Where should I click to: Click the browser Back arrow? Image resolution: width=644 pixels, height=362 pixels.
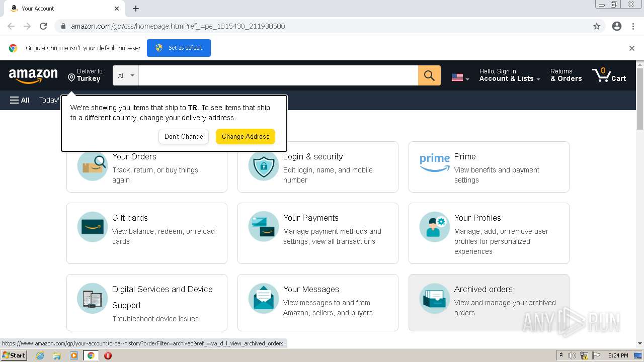coord(11,26)
